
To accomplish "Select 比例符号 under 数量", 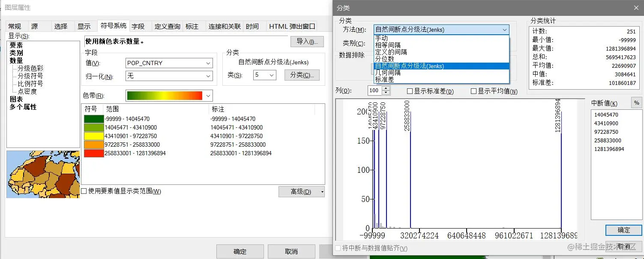I will (x=30, y=84).
